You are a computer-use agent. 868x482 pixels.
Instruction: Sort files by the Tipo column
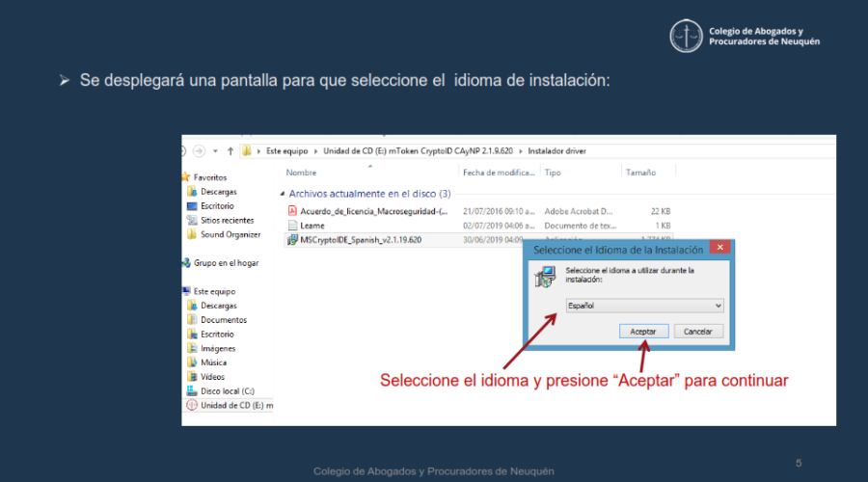click(x=553, y=173)
